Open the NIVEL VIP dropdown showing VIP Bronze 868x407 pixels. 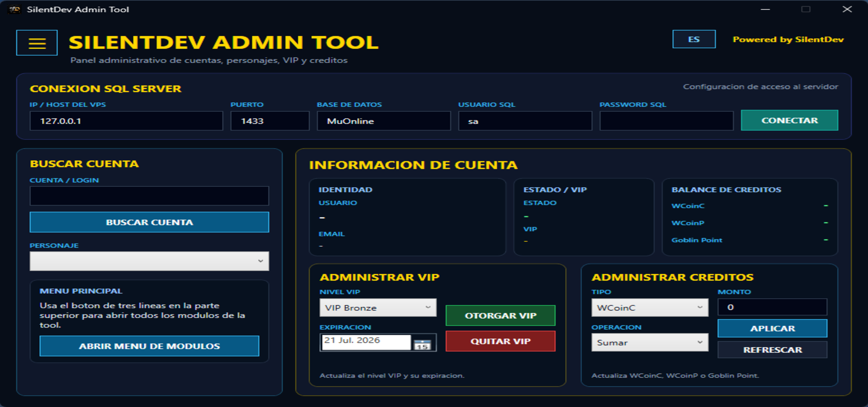378,308
